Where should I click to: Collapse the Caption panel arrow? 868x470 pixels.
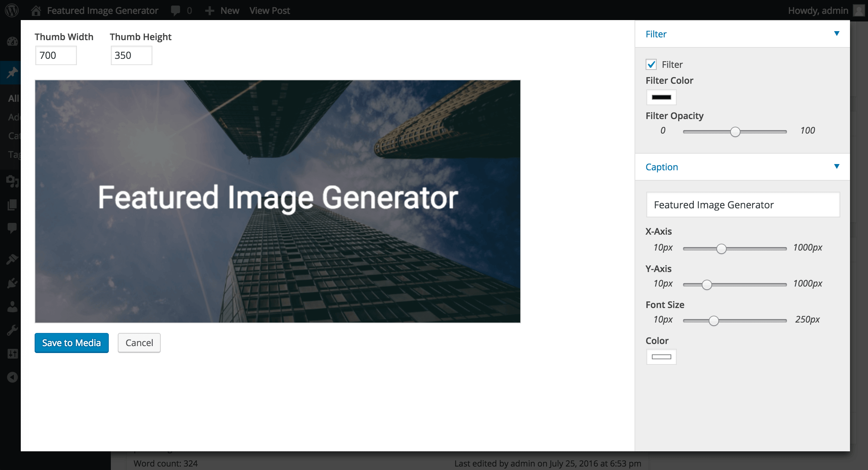coord(836,166)
